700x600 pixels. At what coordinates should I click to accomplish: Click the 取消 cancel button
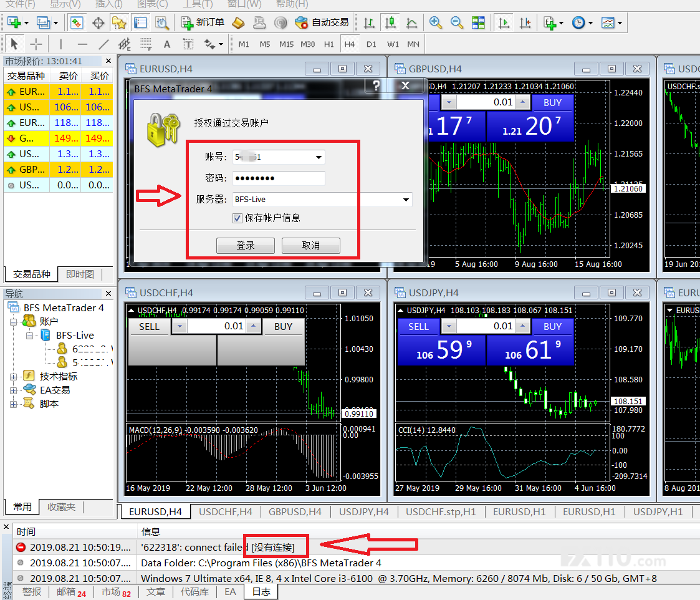(310, 245)
